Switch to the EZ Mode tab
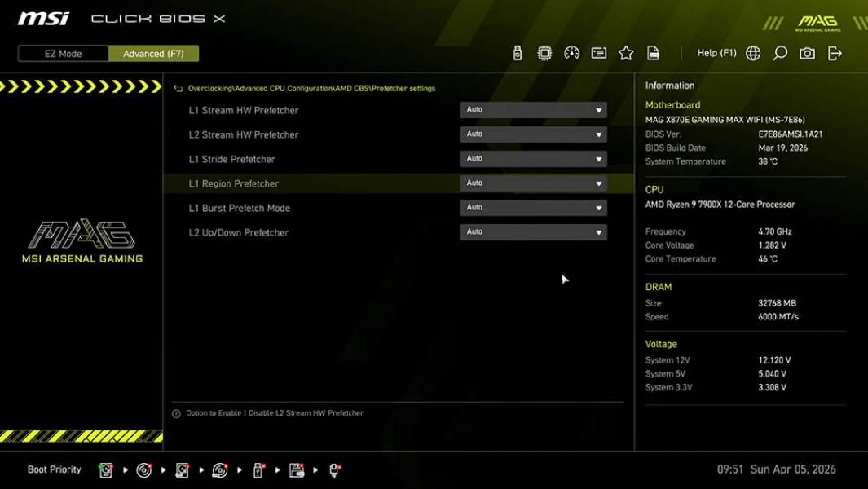 [61, 53]
